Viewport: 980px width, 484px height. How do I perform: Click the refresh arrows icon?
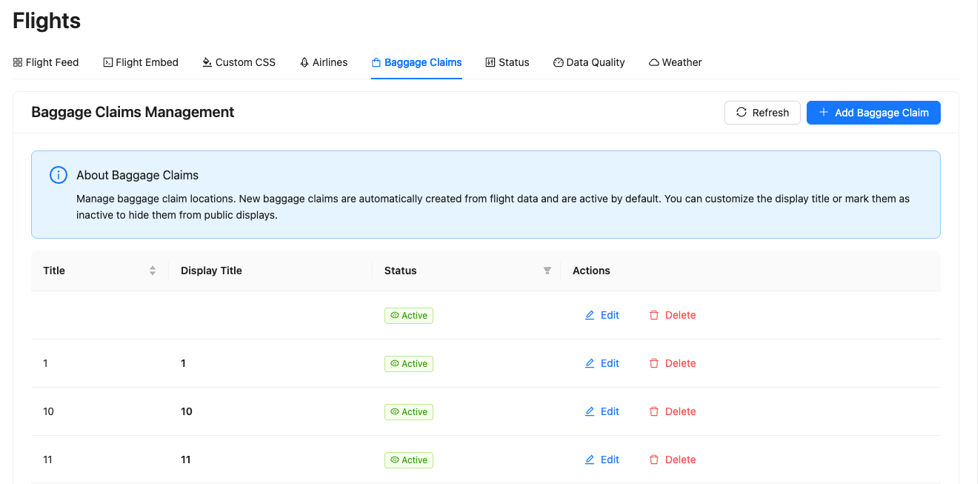741,113
